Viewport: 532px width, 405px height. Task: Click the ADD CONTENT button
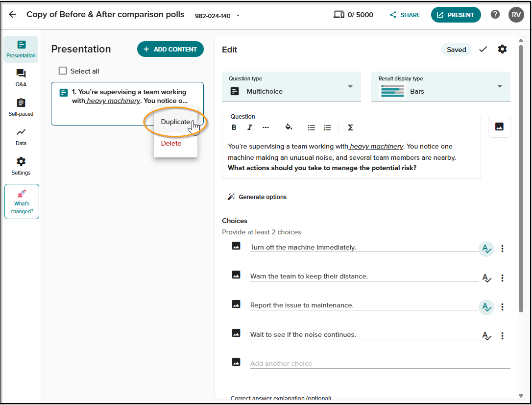coord(170,49)
